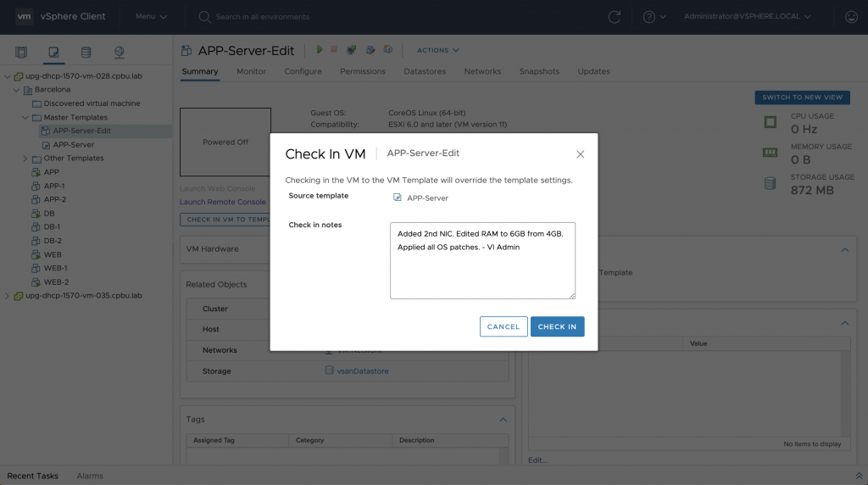The image size is (868, 485).
Task: Select VMs and Templates inventory icon
Action: pyautogui.click(x=53, y=52)
